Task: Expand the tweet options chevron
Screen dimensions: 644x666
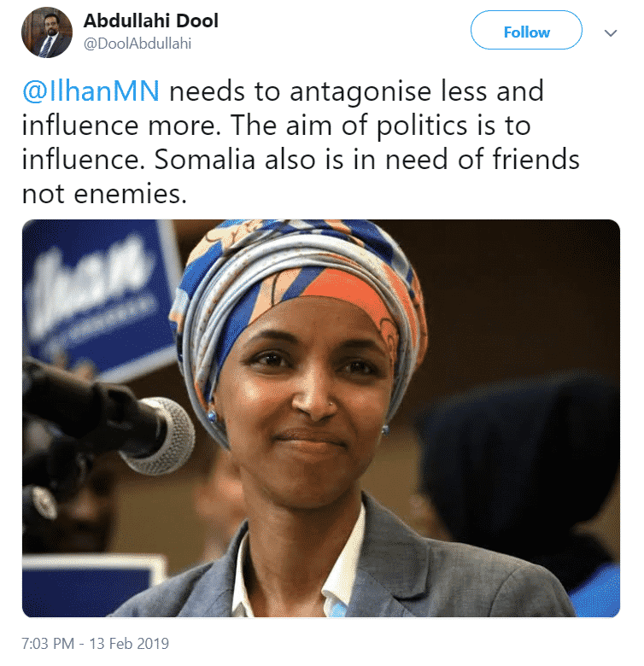Action: pos(611,32)
